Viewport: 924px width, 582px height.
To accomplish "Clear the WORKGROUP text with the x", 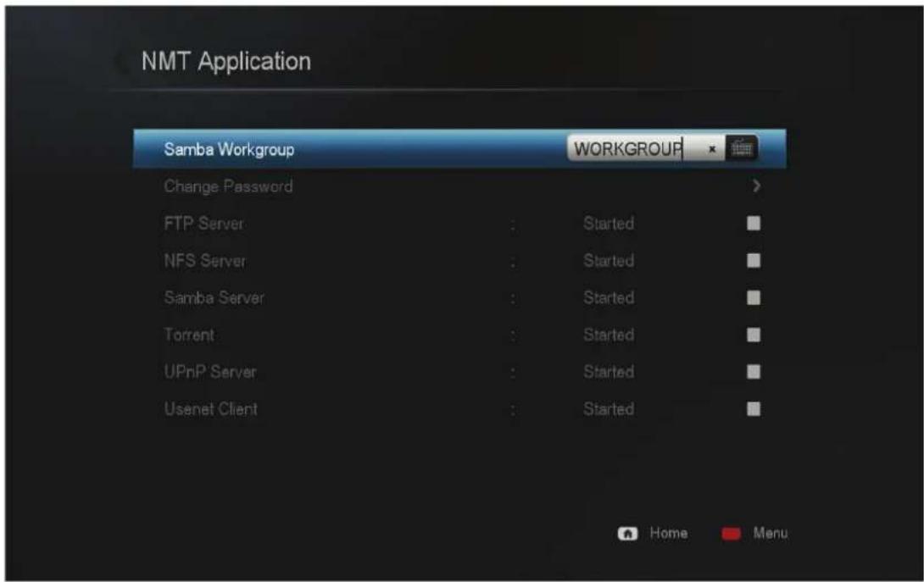I will 712,149.
